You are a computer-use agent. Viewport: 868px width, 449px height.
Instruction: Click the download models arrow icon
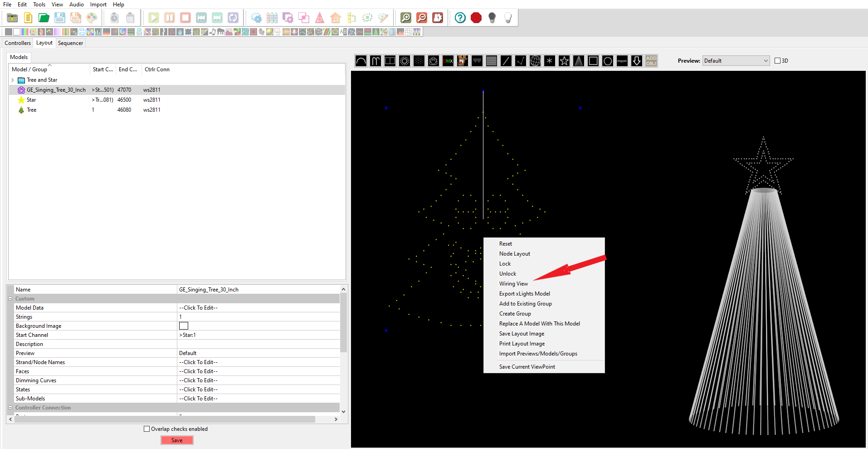(637, 61)
